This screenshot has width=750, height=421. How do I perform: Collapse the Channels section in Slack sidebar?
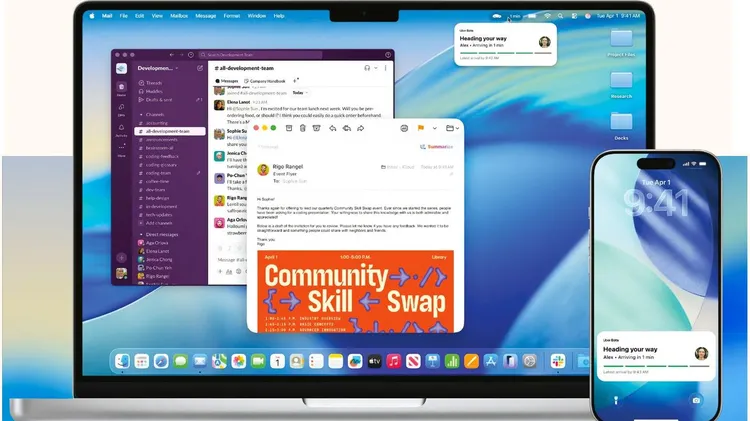tap(140, 112)
